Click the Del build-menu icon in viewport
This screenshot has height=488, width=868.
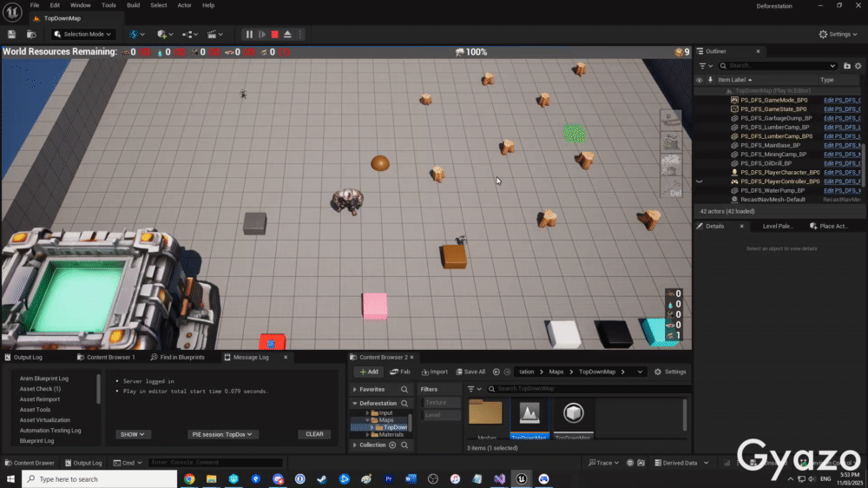pos(672,187)
